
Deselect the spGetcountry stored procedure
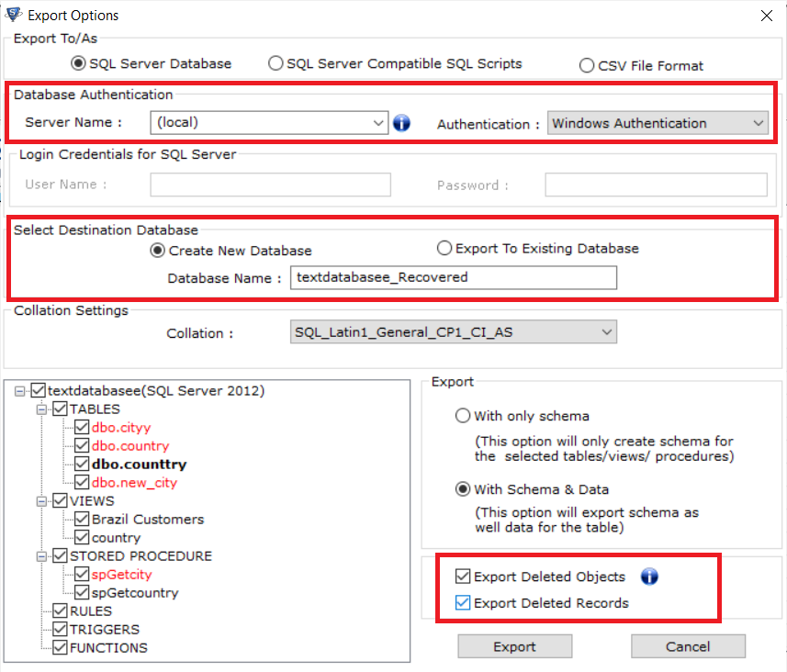(x=83, y=592)
